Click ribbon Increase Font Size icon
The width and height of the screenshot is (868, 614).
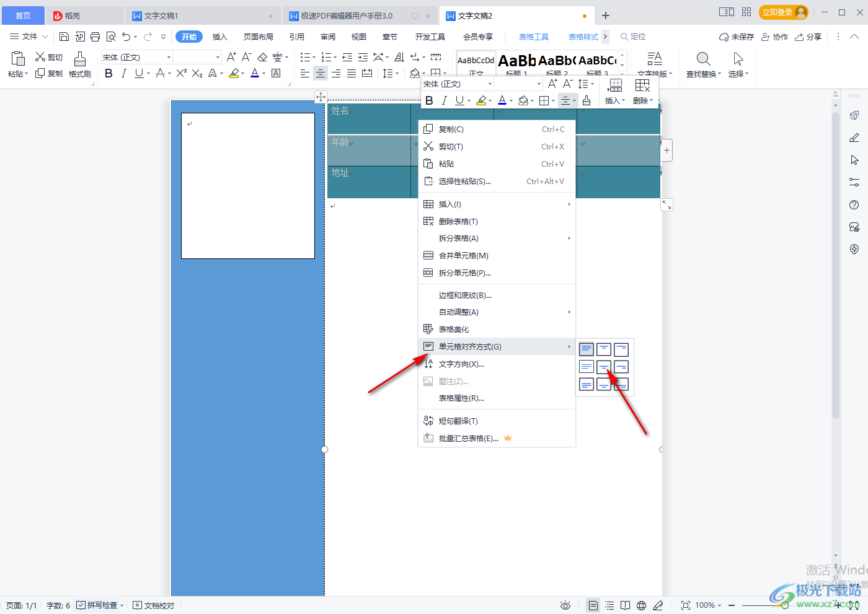point(231,57)
